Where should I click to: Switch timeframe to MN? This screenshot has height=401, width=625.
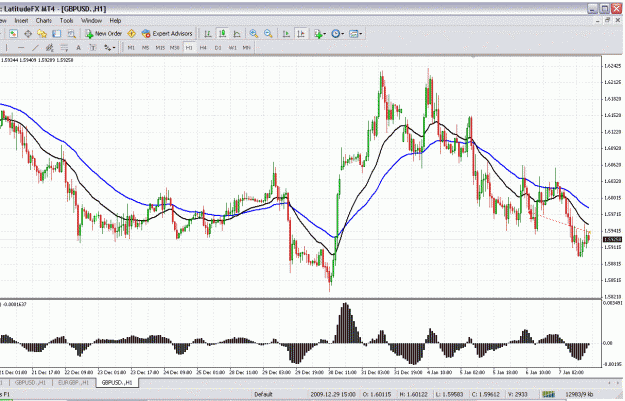247,48
